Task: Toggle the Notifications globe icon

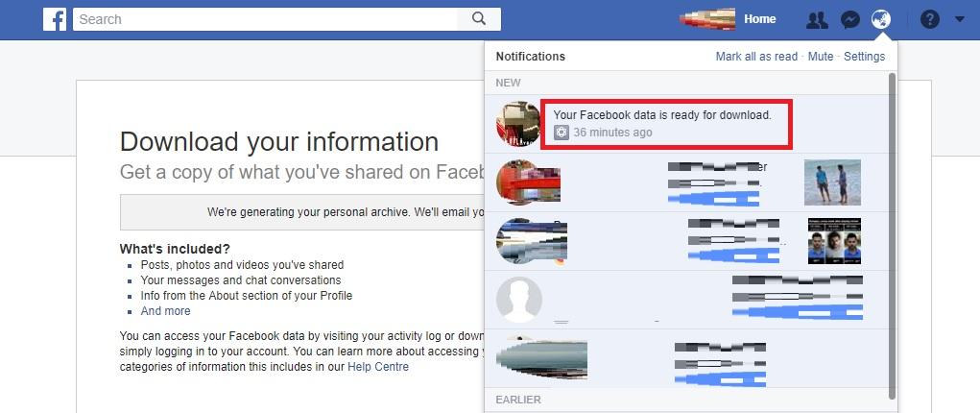Action: coord(881,19)
